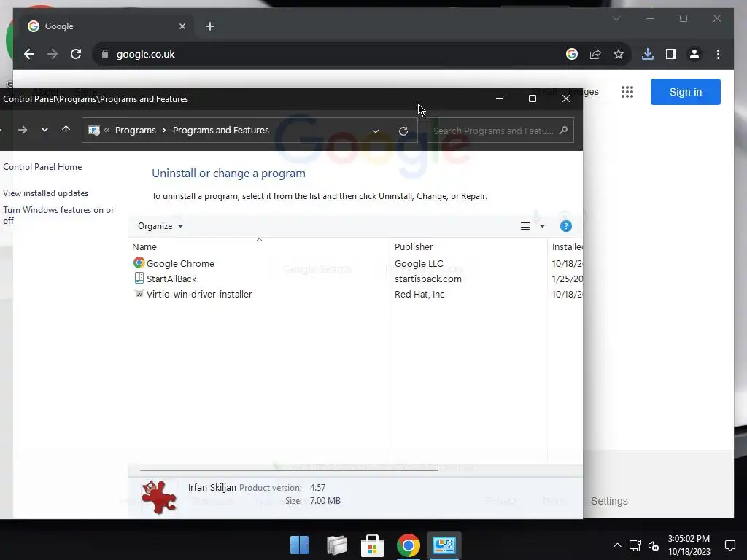Screen dimensions: 747x560
Task: Open Chrome downloads
Action: point(648,54)
